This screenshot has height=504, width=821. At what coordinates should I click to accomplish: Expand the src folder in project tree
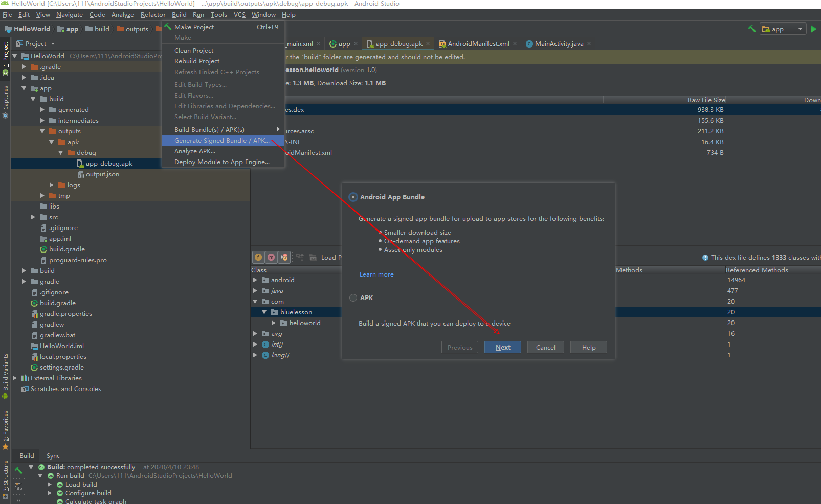(x=33, y=217)
